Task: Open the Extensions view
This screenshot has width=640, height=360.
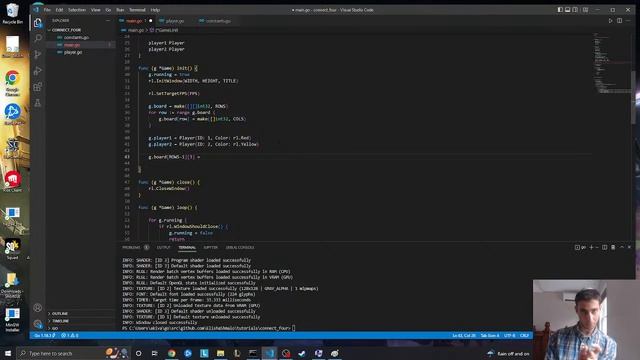Action: (38, 87)
